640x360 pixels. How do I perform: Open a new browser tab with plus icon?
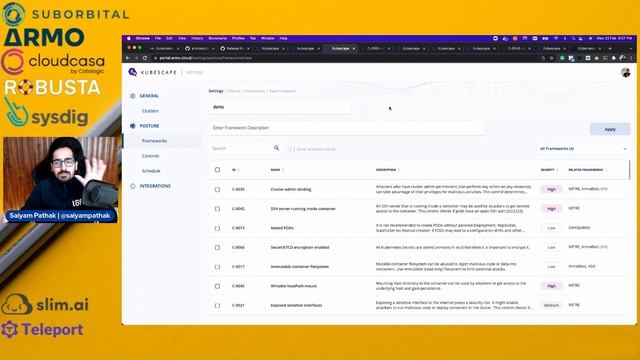[610, 49]
